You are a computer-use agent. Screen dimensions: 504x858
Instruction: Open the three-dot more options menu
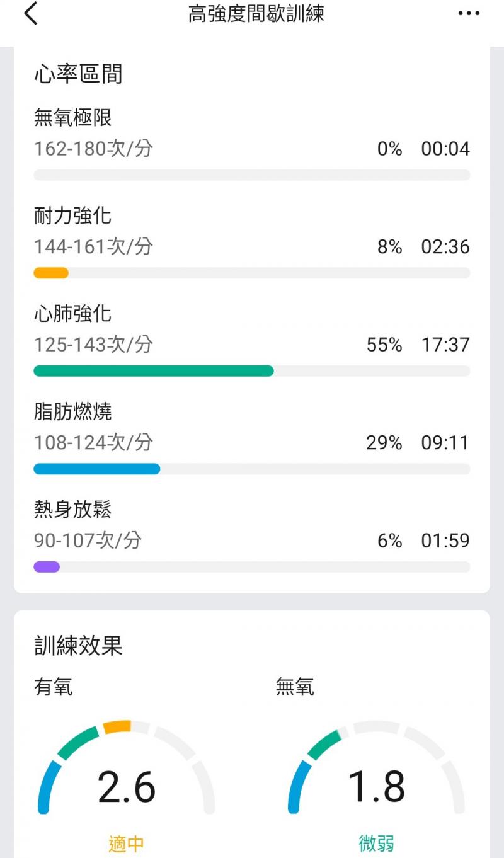tap(469, 14)
